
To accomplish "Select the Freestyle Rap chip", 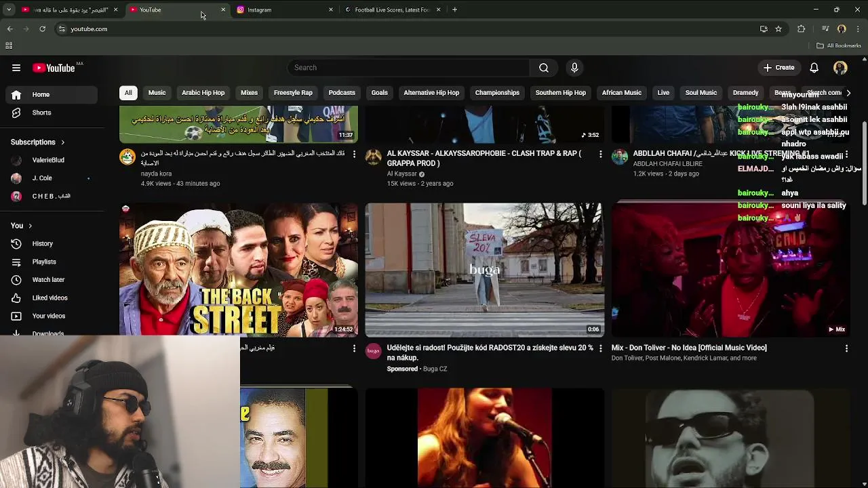I will (x=293, y=93).
